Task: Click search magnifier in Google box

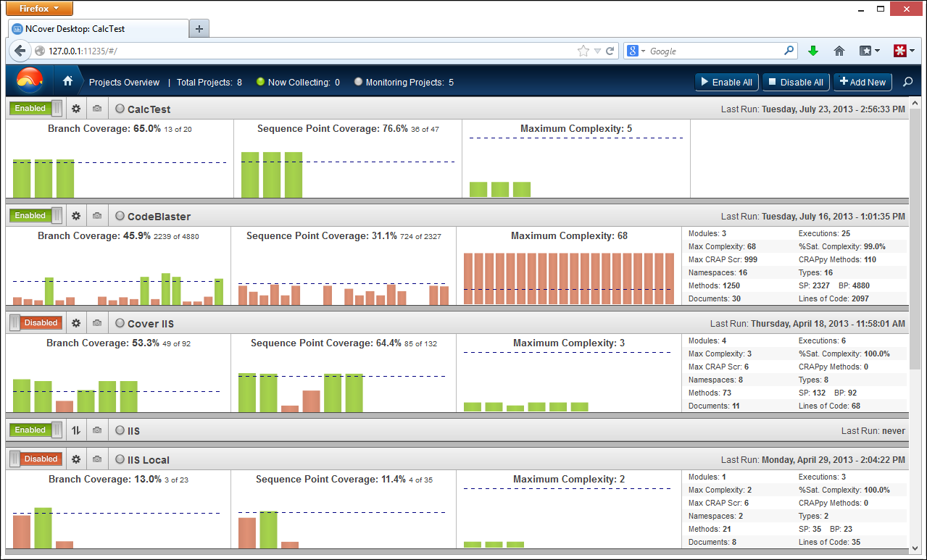Action: pyautogui.click(x=789, y=51)
